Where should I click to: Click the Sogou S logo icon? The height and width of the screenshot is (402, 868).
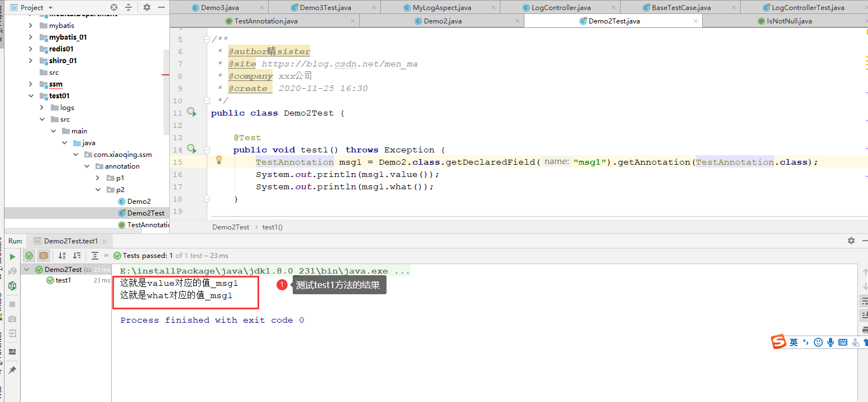[779, 342]
